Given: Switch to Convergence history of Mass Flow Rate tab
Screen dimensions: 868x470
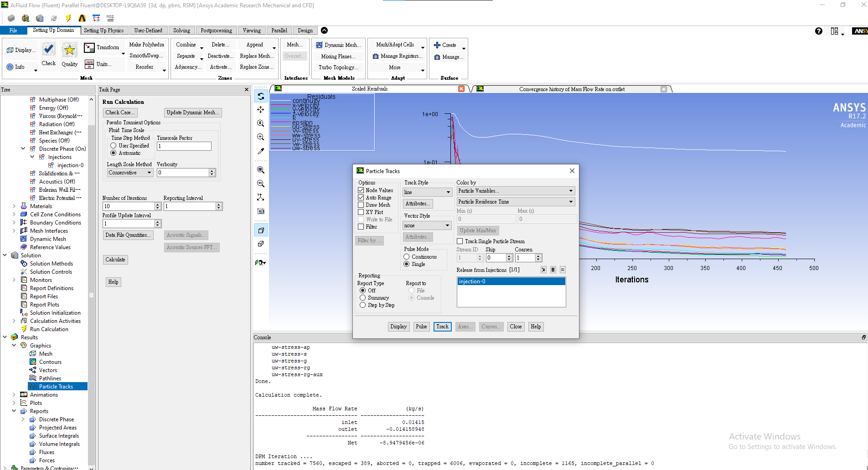Looking at the screenshot, I should point(572,89).
